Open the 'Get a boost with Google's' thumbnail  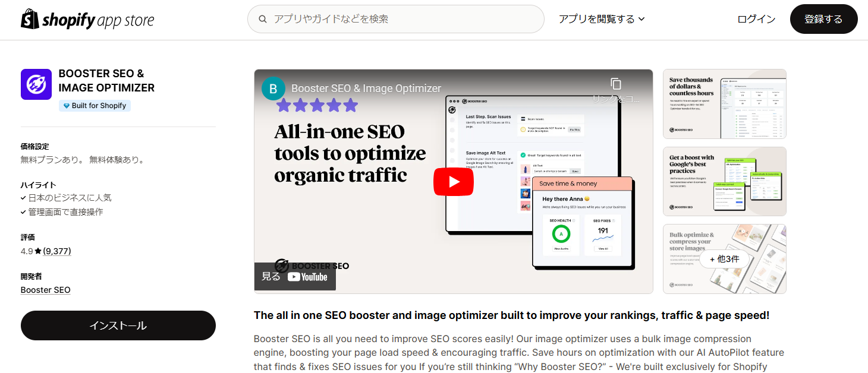(725, 181)
